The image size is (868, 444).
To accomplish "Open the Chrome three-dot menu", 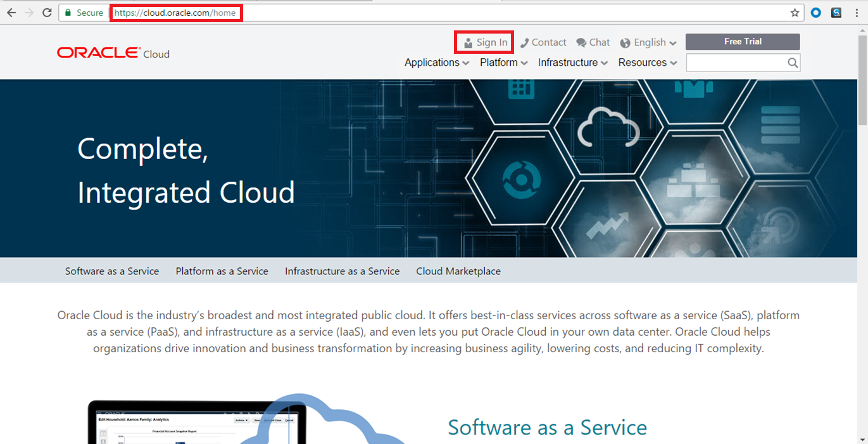I will [857, 13].
